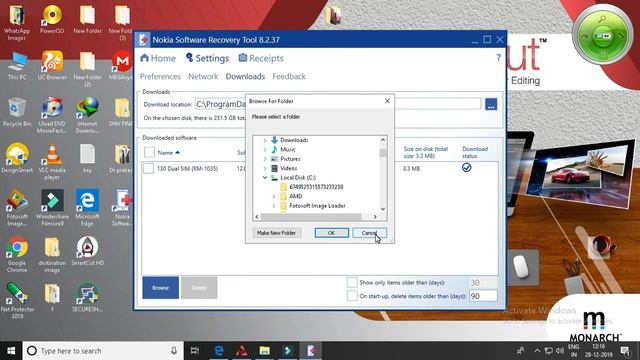The image size is (640, 360).
Task: Launch UC Browser desktop shortcut
Action: click(52, 65)
